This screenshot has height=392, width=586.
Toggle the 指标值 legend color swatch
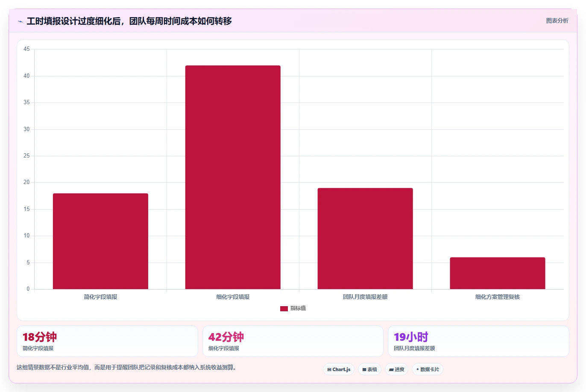tap(284, 308)
